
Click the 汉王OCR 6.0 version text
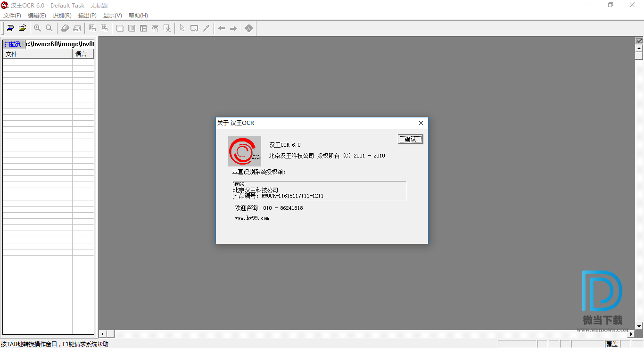click(x=285, y=145)
